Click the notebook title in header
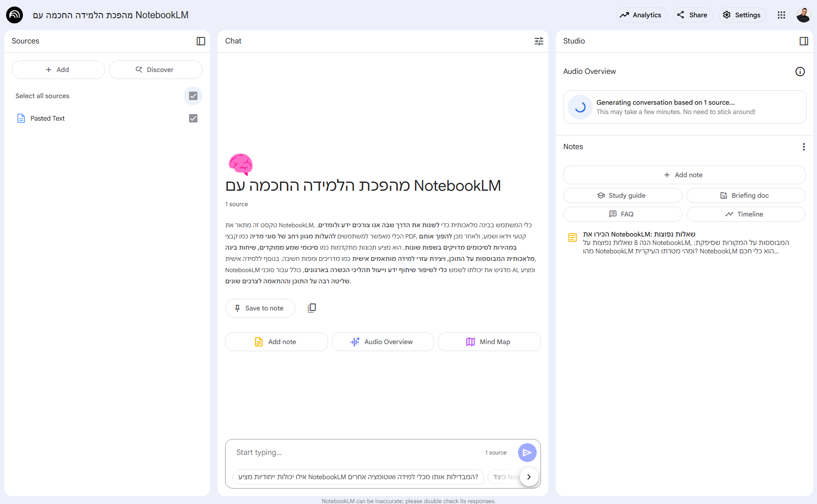This screenshot has width=817, height=504. [x=111, y=15]
